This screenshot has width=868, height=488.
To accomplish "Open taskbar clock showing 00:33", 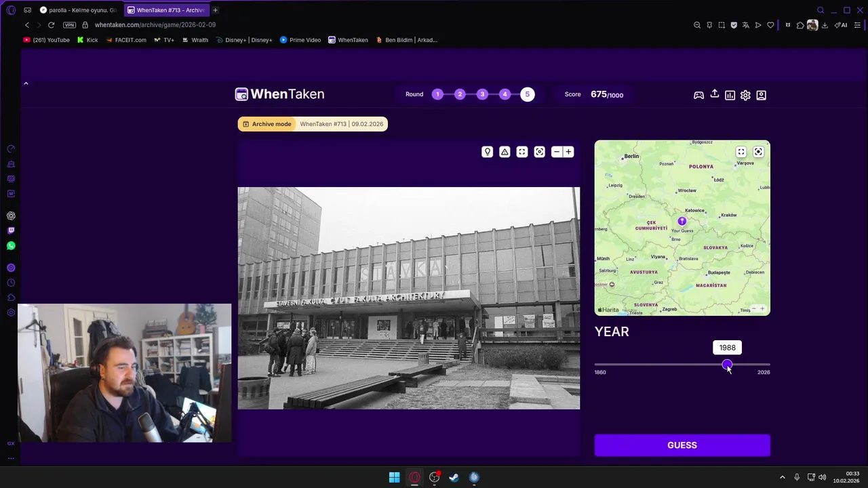I will coord(847,477).
